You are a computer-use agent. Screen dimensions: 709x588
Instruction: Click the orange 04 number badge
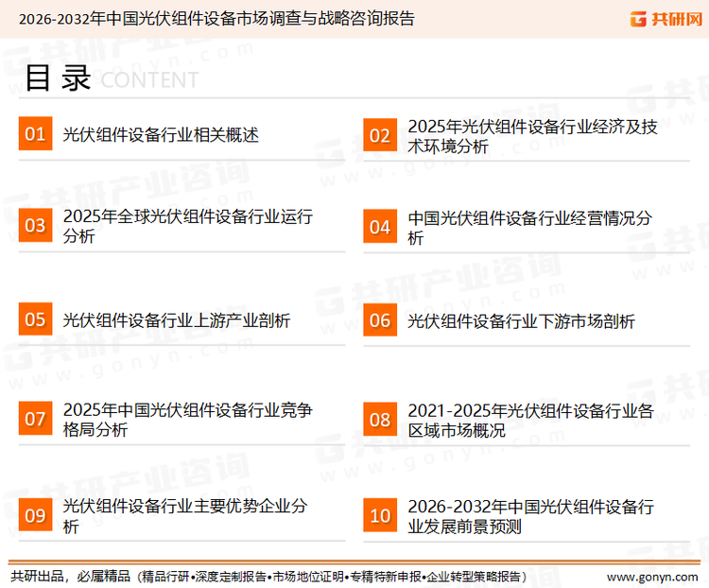380,226
